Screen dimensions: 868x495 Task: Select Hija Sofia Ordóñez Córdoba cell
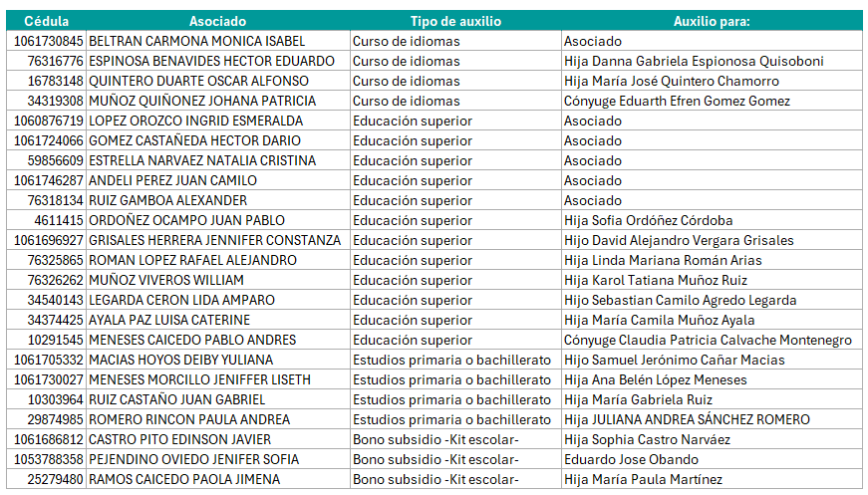pyautogui.click(x=648, y=220)
